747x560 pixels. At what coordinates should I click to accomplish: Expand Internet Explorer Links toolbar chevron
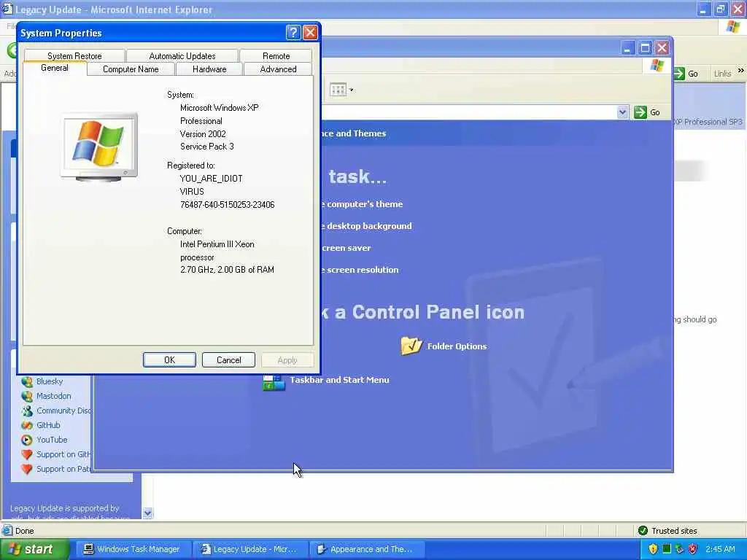click(x=741, y=71)
